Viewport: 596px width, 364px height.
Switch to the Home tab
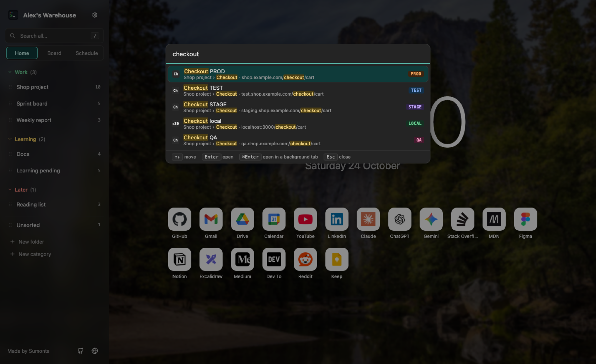pos(22,53)
